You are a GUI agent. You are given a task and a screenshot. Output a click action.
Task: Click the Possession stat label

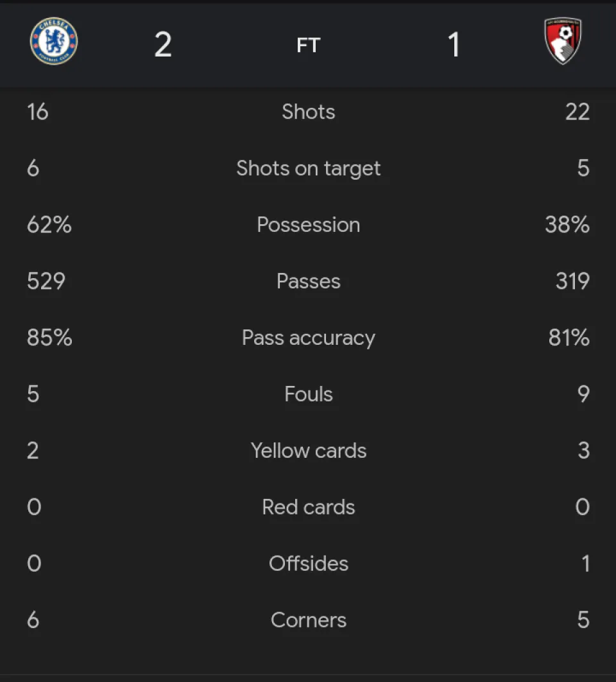tap(308, 225)
